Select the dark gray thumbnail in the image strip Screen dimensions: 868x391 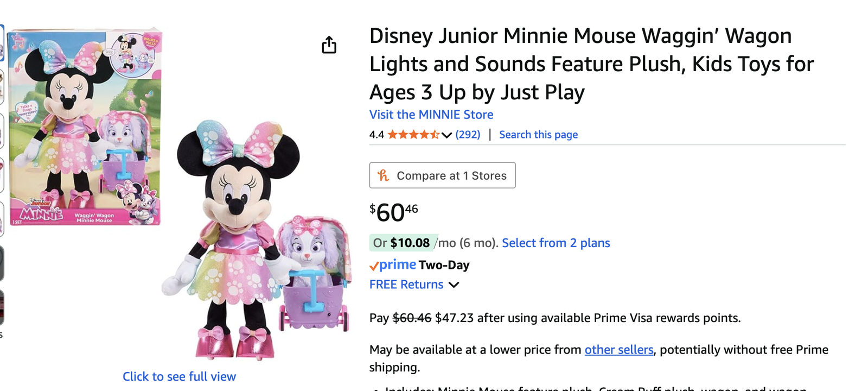(2, 263)
